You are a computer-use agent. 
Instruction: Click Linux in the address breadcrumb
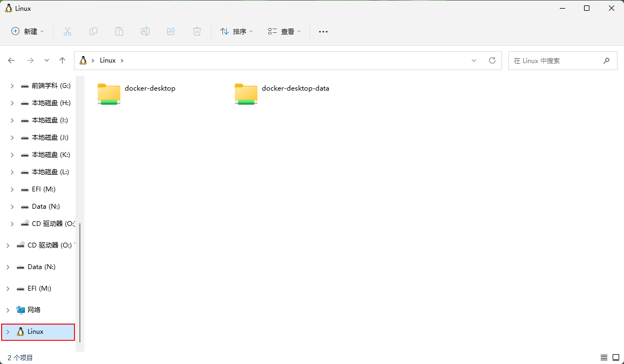pyautogui.click(x=107, y=60)
